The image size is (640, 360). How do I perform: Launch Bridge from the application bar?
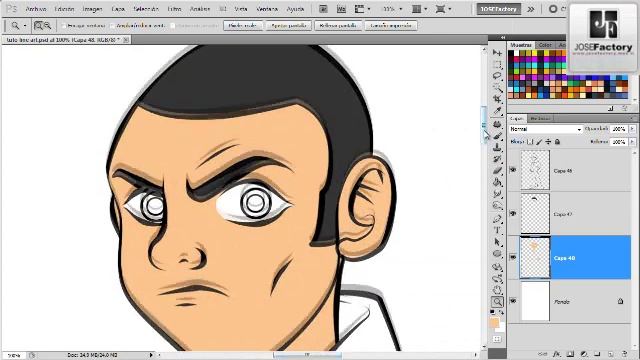[x=323, y=9]
